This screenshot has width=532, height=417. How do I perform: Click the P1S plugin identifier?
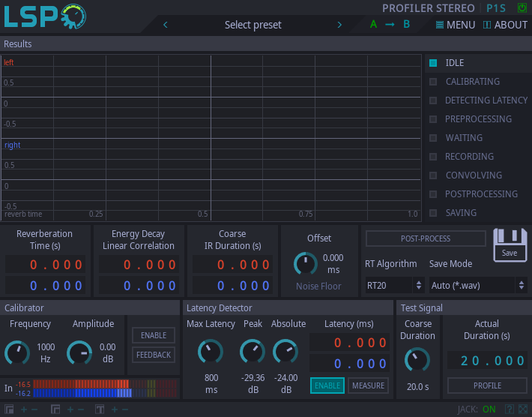coord(496,8)
